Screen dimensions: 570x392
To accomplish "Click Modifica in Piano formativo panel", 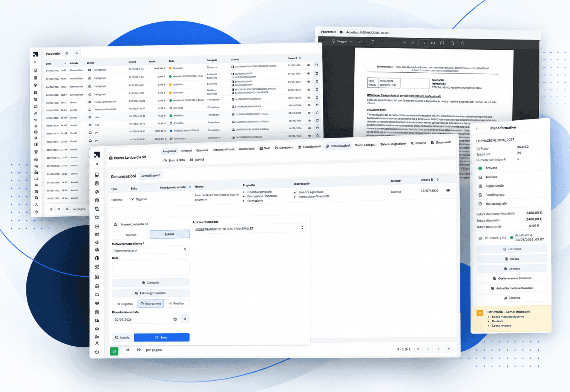I will [x=512, y=298].
